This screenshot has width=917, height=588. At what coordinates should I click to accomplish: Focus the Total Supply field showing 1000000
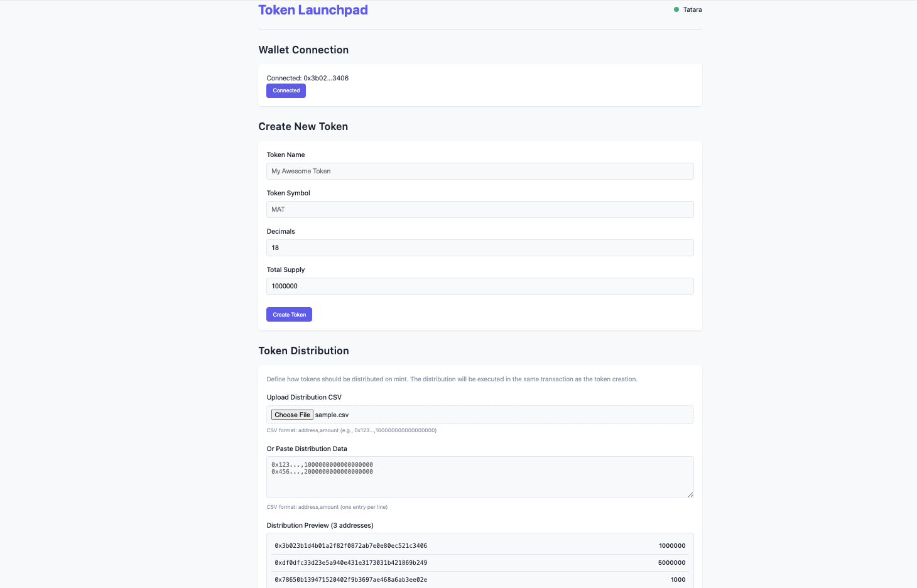point(480,286)
